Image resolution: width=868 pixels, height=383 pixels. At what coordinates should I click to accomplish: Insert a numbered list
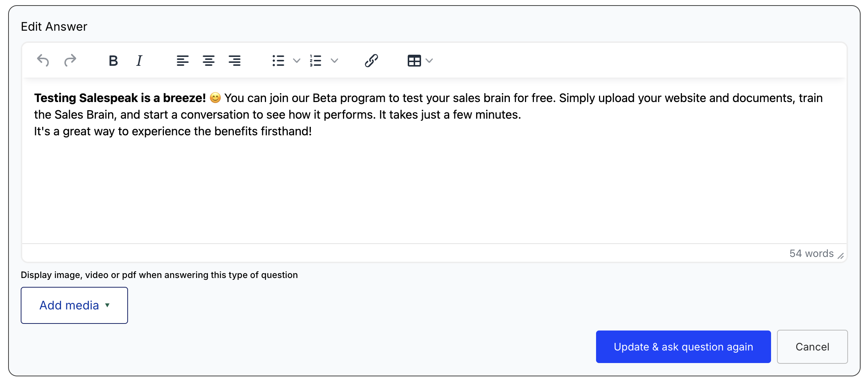click(316, 60)
